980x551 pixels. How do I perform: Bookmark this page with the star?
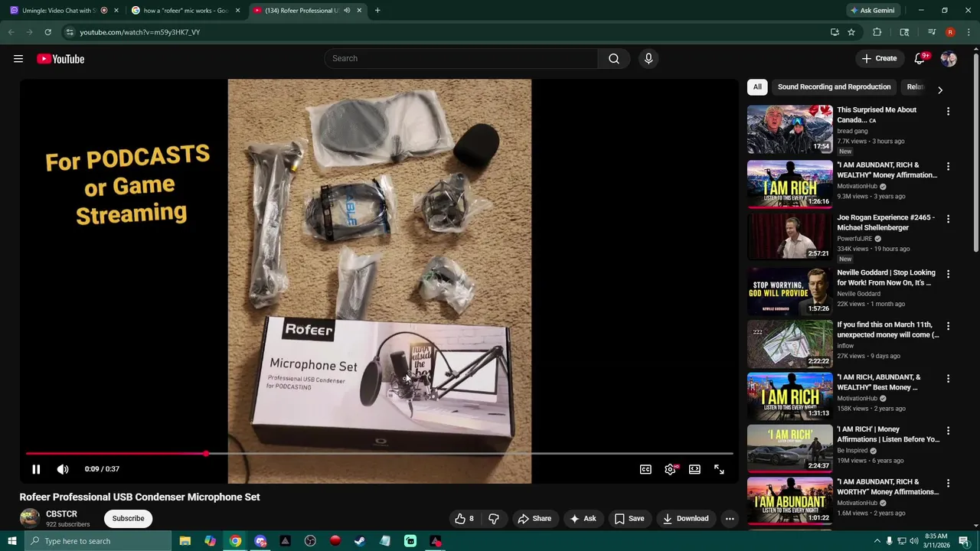click(x=851, y=32)
